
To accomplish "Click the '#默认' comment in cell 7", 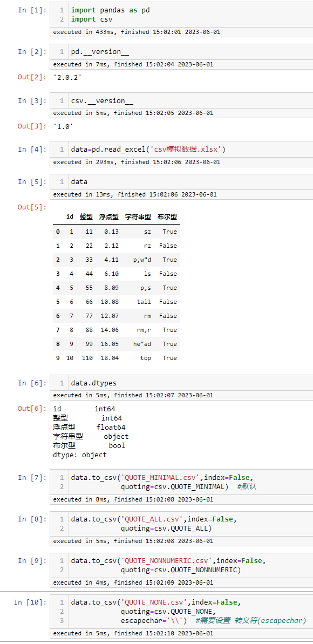I will (247, 487).
